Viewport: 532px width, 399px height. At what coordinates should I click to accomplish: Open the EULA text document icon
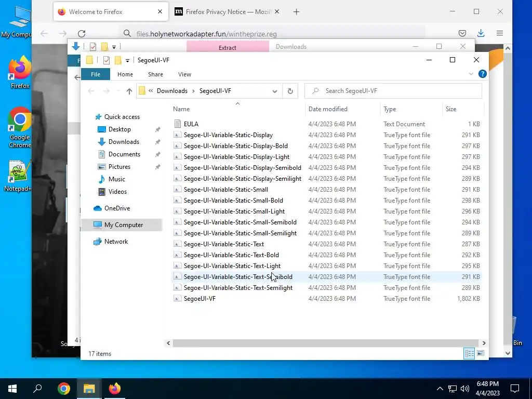(177, 124)
